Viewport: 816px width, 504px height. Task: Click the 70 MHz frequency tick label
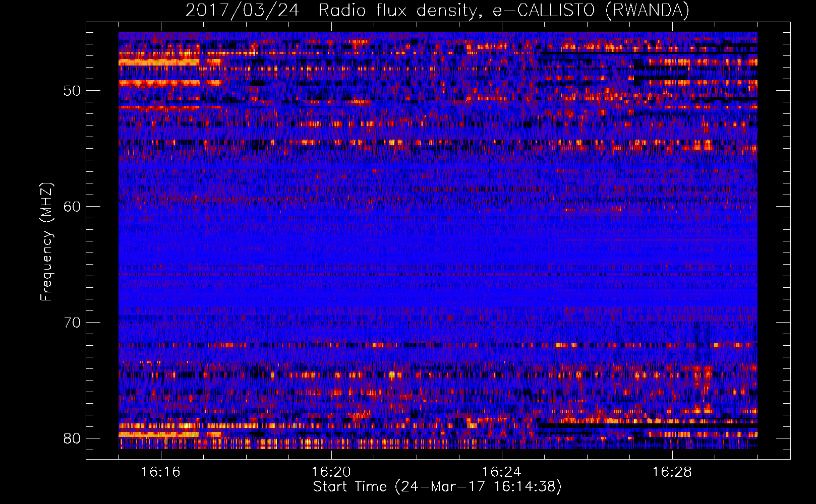tap(72, 323)
